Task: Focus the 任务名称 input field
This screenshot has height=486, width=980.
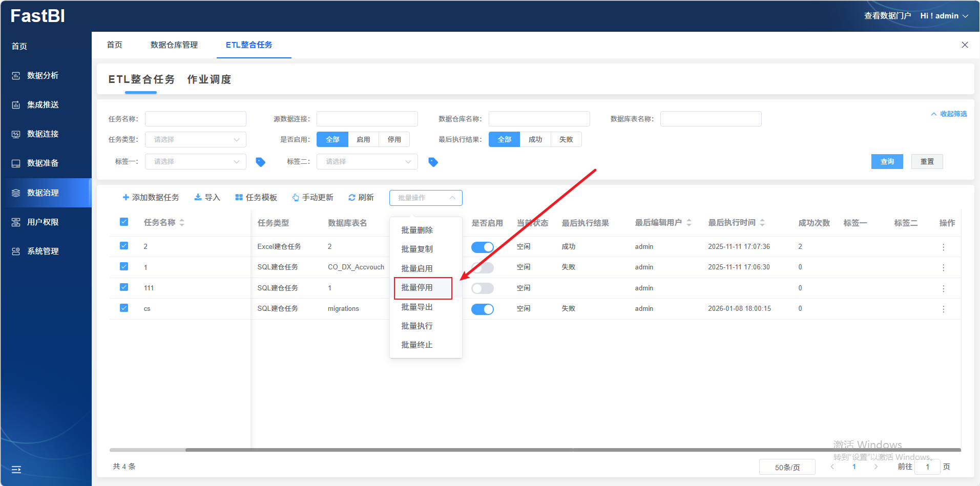Action: pos(195,119)
